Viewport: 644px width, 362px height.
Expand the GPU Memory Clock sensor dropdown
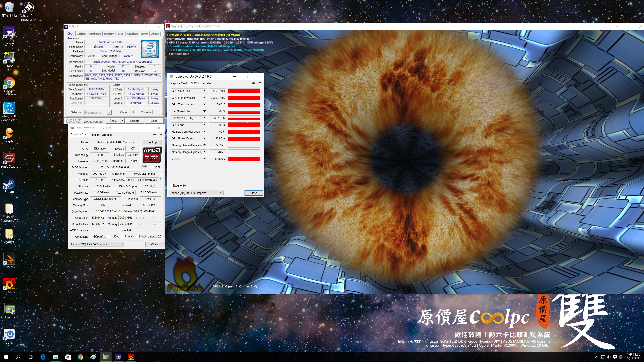click(x=204, y=98)
